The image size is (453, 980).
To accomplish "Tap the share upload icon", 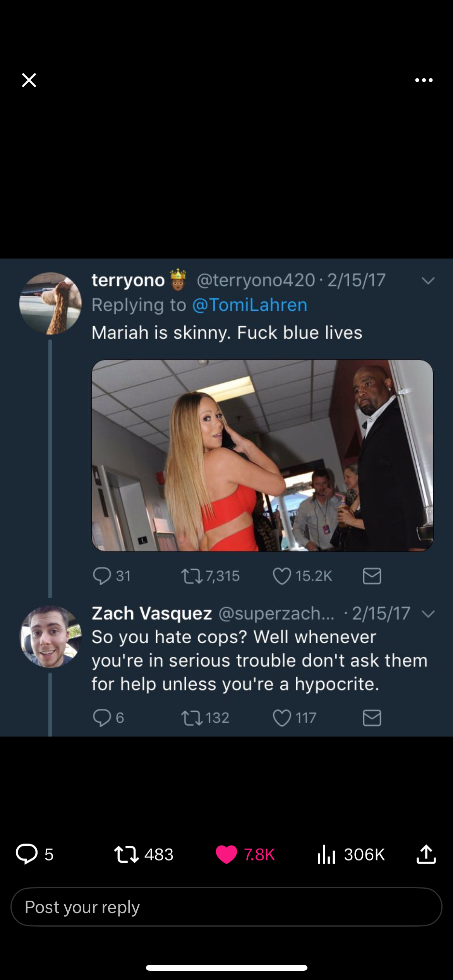I will tap(426, 854).
